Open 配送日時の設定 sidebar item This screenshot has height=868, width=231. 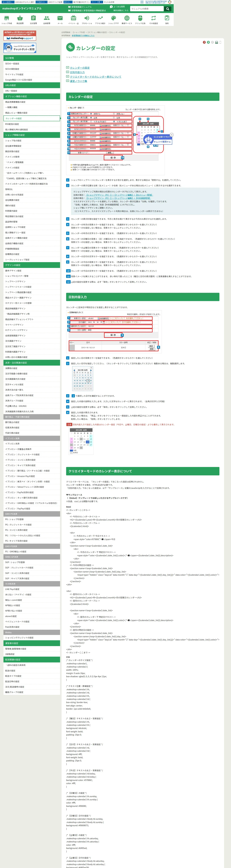tap(32, 681)
